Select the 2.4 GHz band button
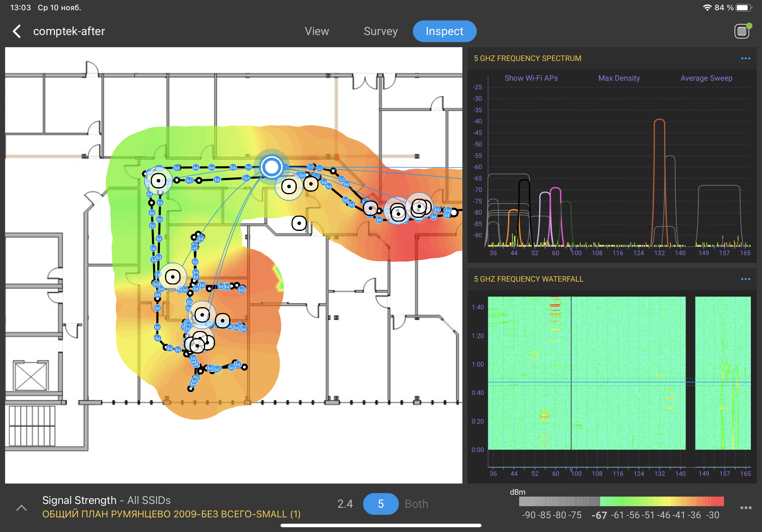This screenshot has height=532, width=762. click(345, 504)
